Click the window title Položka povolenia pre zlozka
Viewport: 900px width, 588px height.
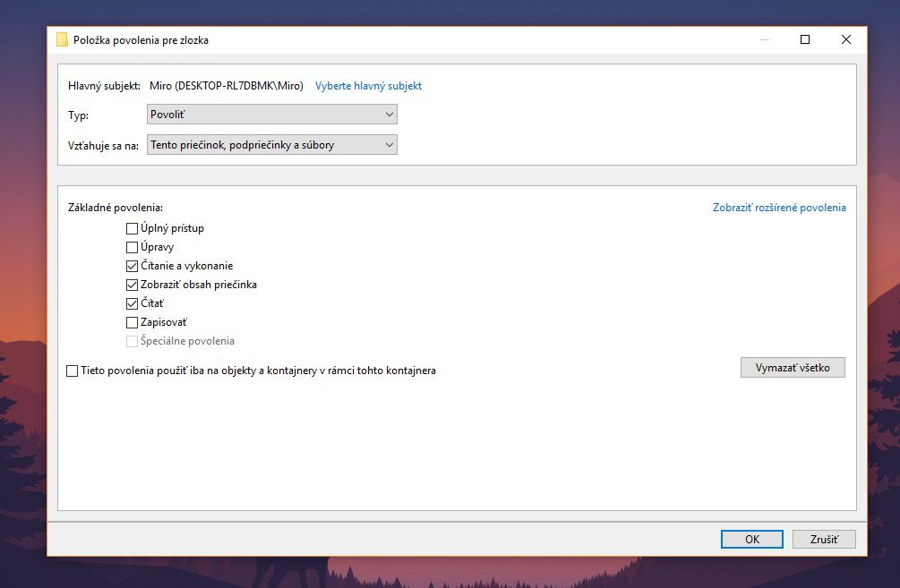(x=141, y=40)
